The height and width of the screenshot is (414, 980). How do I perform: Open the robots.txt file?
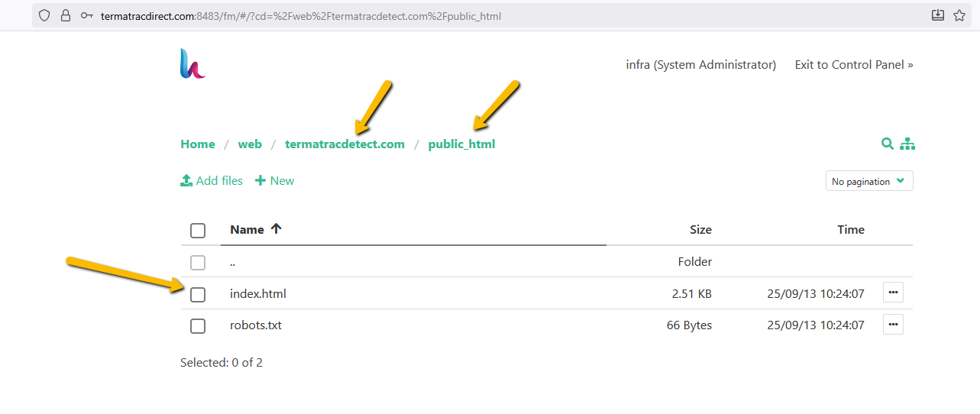tap(256, 325)
